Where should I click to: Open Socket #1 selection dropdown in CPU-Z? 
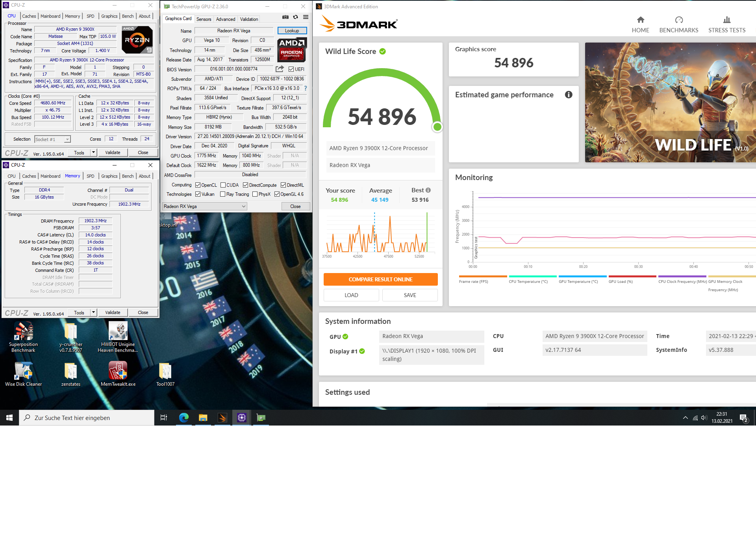[x=52, y=139]
